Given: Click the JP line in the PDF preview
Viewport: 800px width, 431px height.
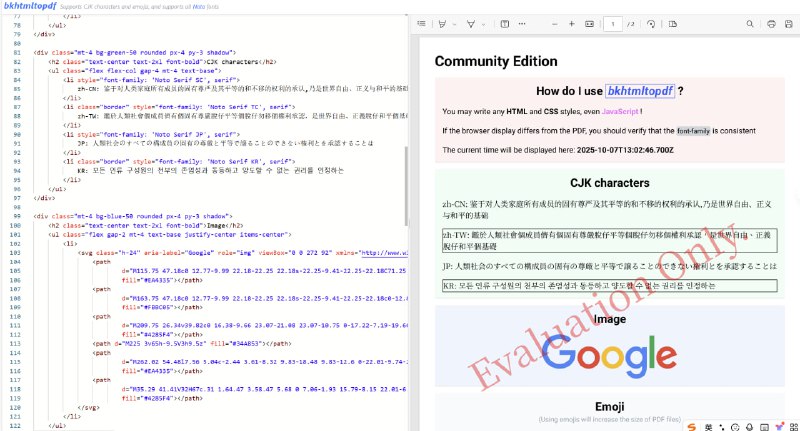Looking at the screenshot, I should point(609,266).
